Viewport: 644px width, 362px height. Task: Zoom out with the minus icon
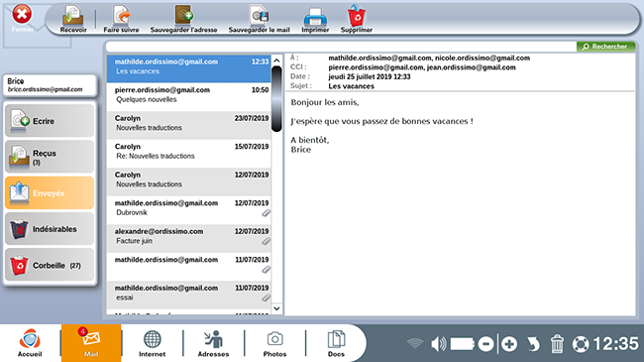(485, 343)
